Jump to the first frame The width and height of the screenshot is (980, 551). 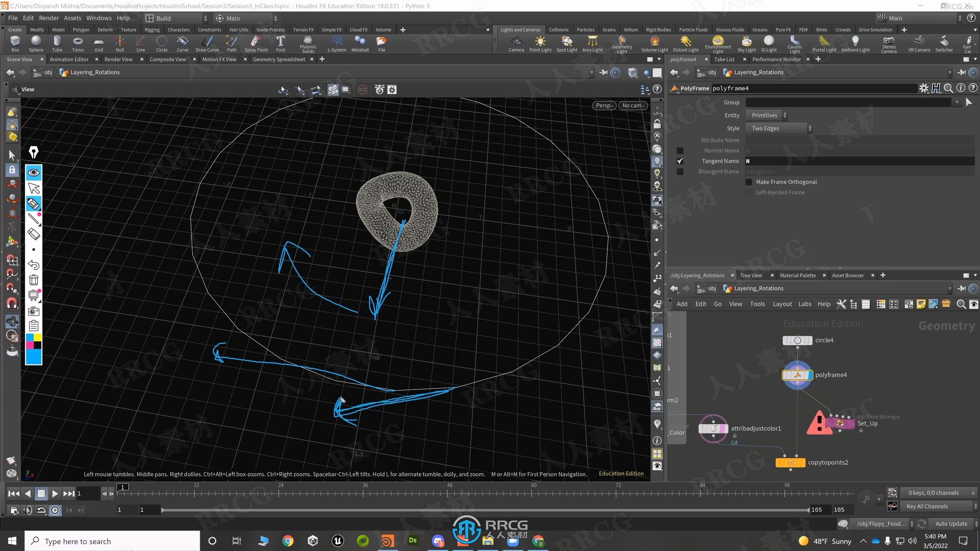[14, 494]
